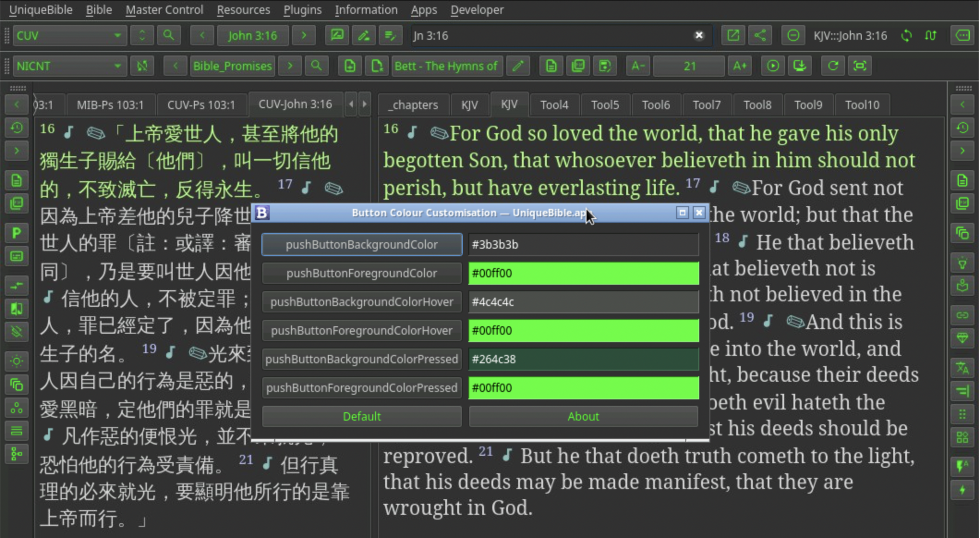Screen dimensions: 980x538
Task: Toggle the parallel view icon near KJV:::John sync
Action: (931, 36)
